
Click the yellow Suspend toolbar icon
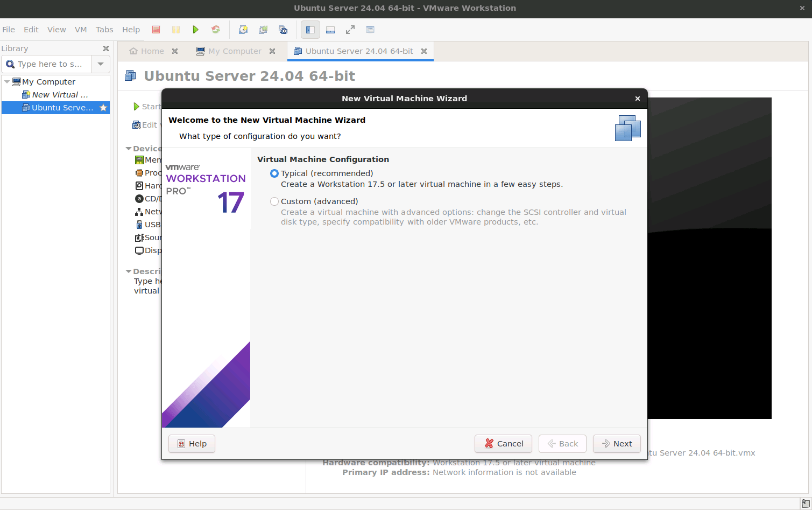pos(176,30)
